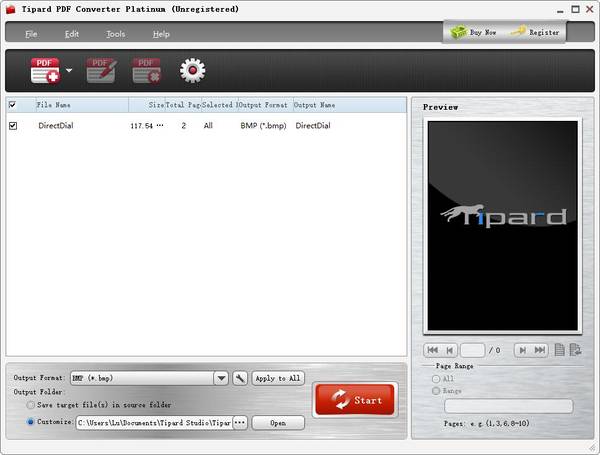Click the browse folder ellipsis button
The width and height of the screenshot is (600, 455).
pos(240,423)
